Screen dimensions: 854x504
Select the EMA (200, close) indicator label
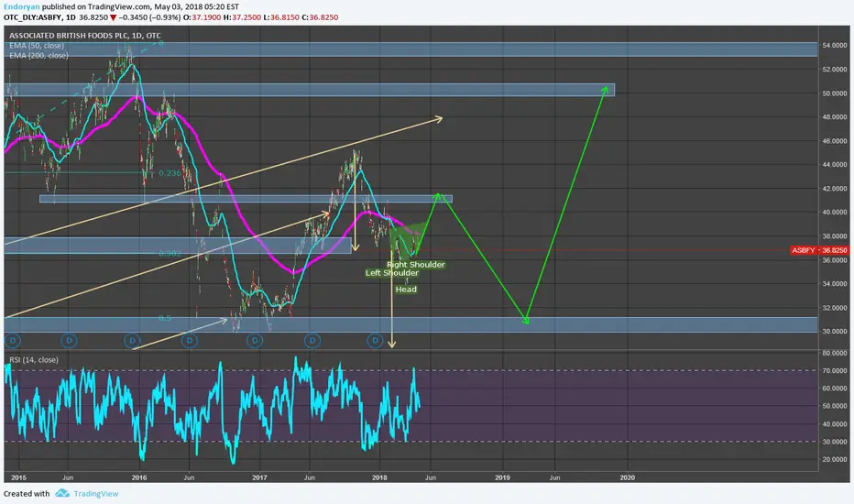click(38, 56)
